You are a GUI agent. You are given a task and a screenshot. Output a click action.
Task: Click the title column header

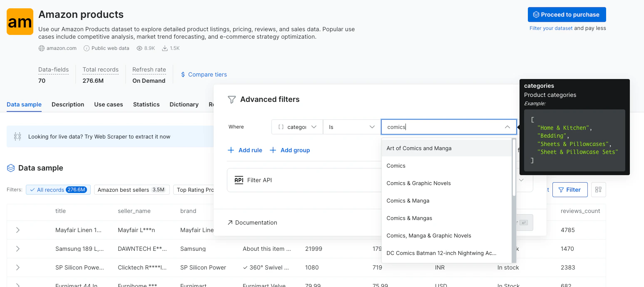(60, 211)
